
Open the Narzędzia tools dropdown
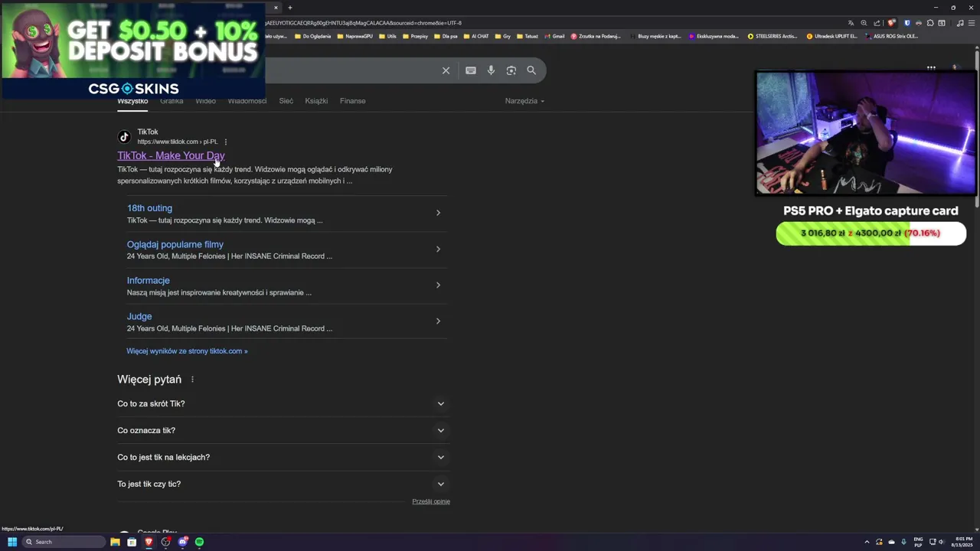524,101
